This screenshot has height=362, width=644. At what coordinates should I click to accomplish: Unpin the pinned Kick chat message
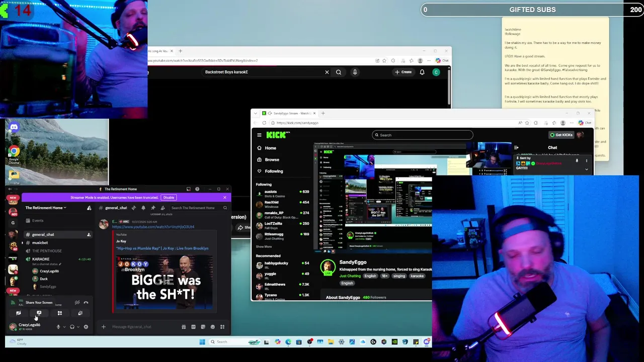(x=577, y=161)
